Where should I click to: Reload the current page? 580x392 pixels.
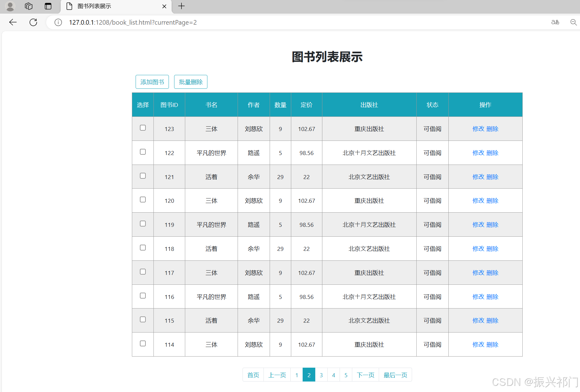point(33,22)
